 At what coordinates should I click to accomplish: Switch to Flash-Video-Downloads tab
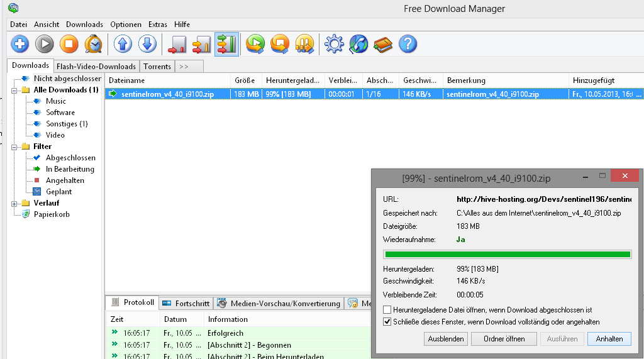(96, 67)
